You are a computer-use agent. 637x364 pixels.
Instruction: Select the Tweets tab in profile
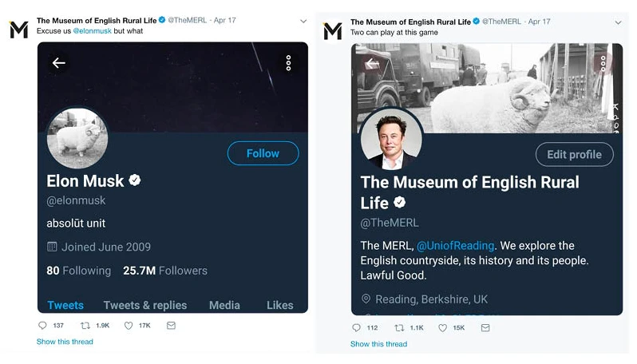[x=65, y=305]
